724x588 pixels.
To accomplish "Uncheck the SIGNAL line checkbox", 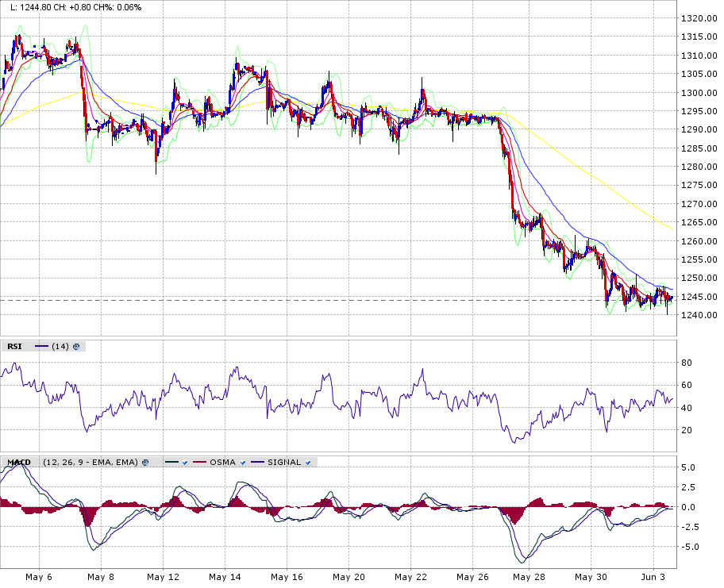I will [x=307, y=462].
